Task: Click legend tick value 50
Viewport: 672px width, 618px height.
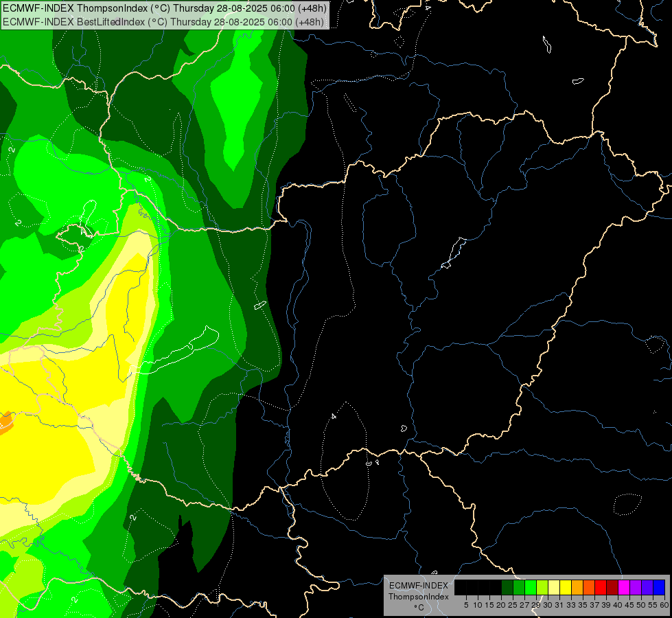Action: pos(640,605)
